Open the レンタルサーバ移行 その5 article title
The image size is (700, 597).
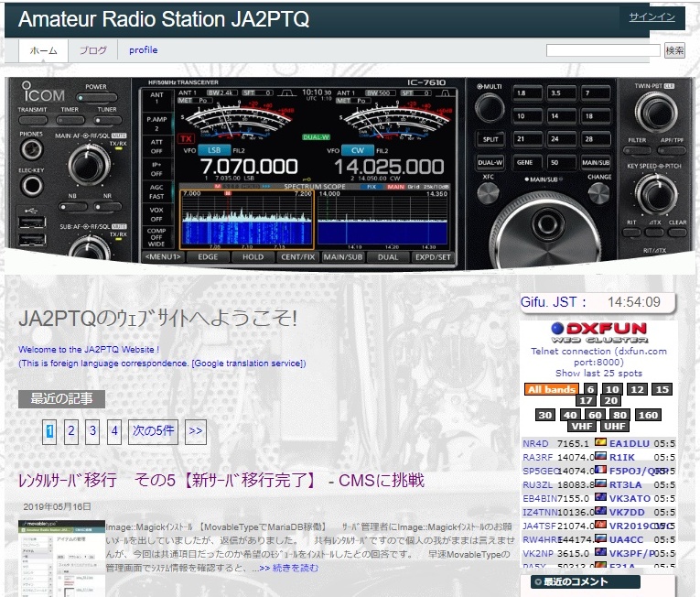pos(221,481)
